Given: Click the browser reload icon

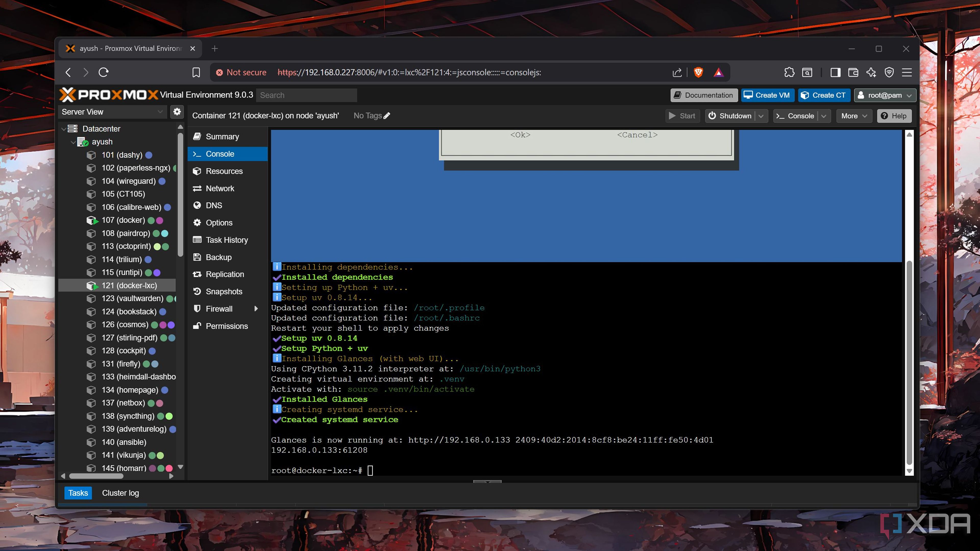Looking at the screenshot, I should [x=103, y=72].
